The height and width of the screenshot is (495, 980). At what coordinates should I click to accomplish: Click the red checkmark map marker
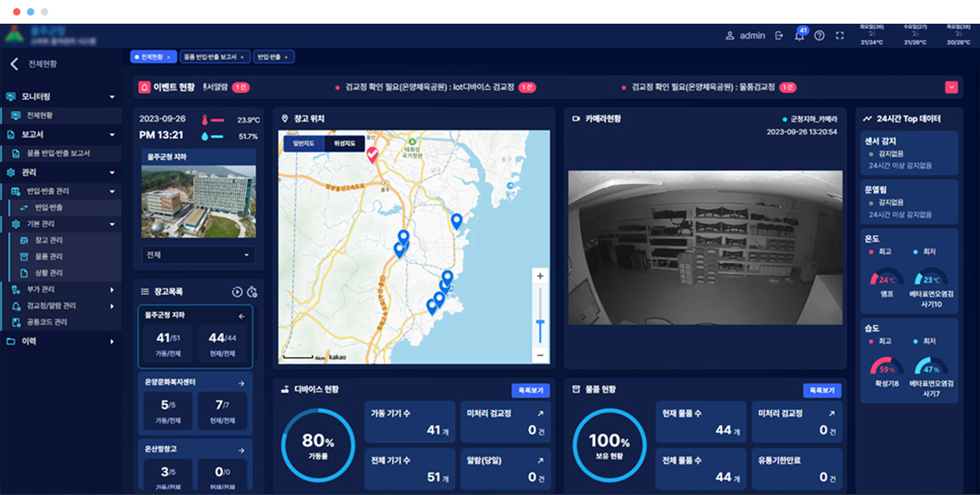coord(372,154)
